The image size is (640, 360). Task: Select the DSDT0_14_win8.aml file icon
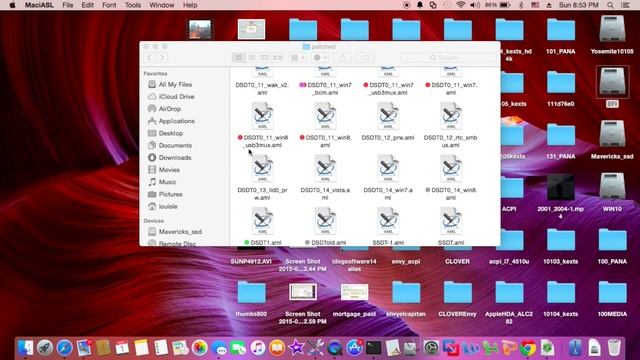tap(451, 168)
